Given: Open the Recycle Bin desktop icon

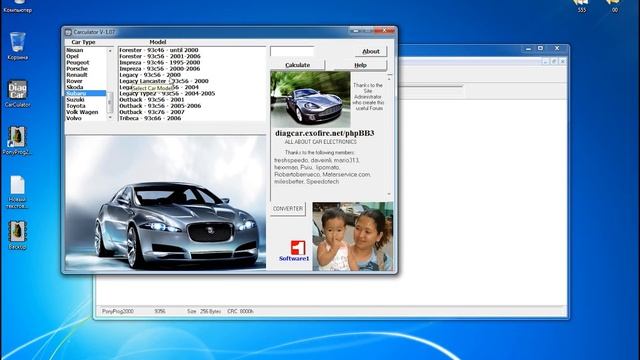Looking at the screenshot, I should [x=18, y=46].
